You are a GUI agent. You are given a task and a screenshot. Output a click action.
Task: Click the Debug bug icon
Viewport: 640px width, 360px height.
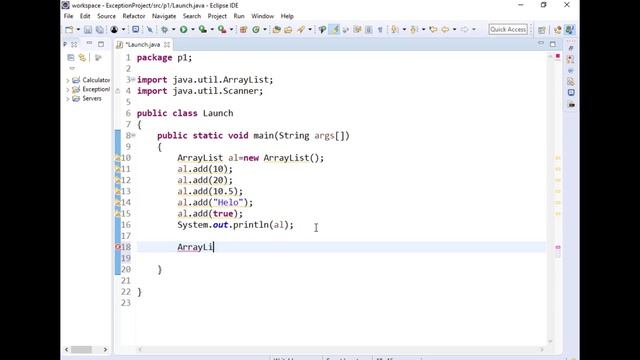(x=164, y=29)
